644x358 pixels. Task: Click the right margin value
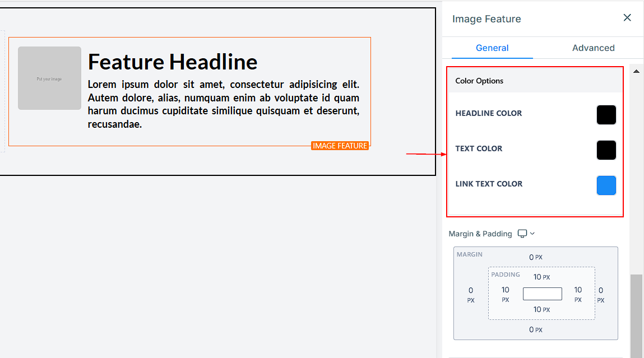[x=601, y=290]
